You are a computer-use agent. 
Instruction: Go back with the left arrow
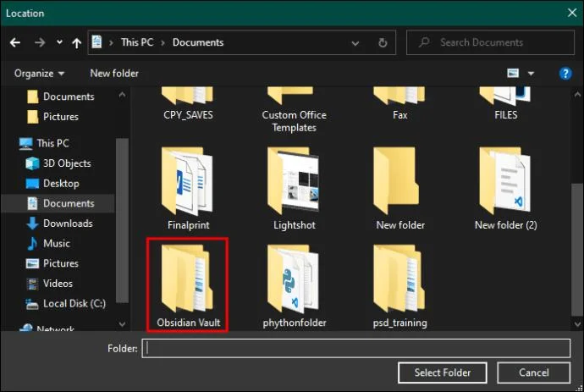pyautogui.click(x=15, y=42)
